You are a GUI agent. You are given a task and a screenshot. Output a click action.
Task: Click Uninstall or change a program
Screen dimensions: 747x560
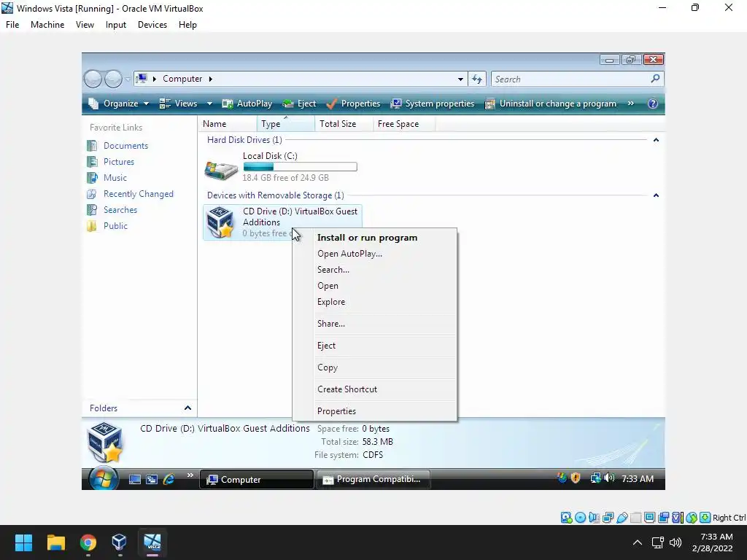point(551,104)
